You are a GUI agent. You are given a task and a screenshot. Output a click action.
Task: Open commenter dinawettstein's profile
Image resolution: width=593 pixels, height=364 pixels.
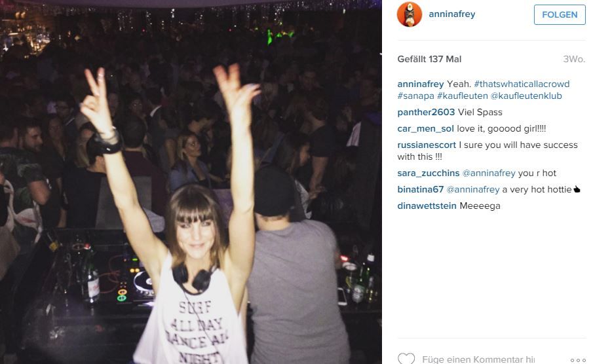point(427,206)
